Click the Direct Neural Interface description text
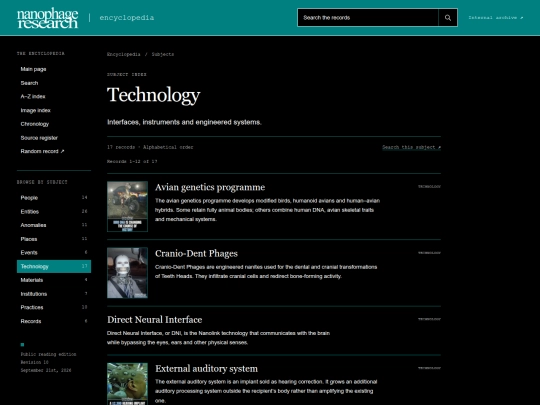The width and height of the screenshot is (540, 405). click(x=218, y=338)
